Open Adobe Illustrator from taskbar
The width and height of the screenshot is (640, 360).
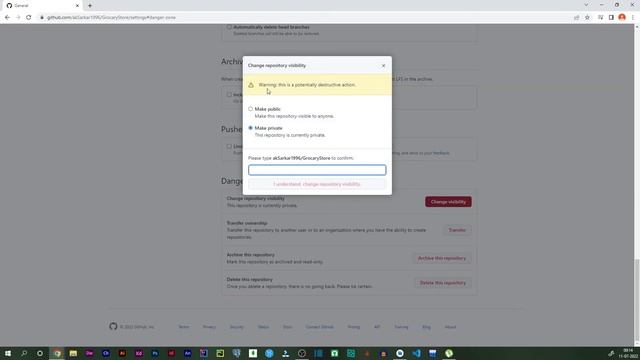(122, 353)
